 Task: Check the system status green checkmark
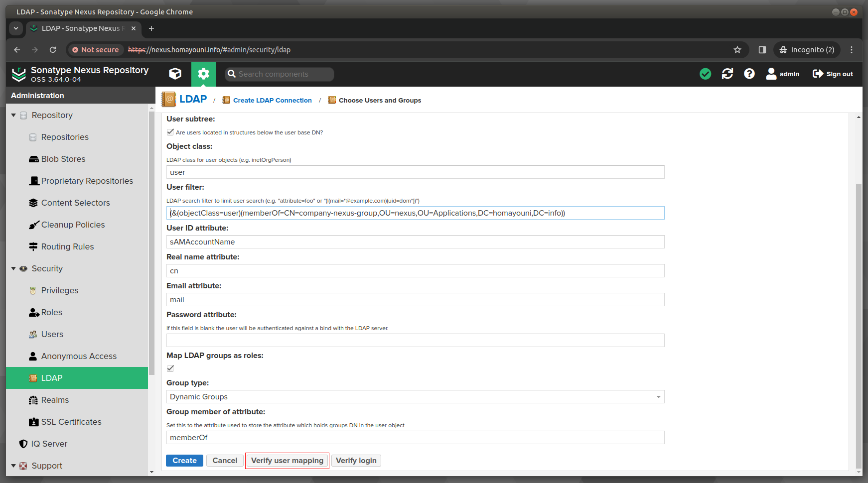(705, 74)
